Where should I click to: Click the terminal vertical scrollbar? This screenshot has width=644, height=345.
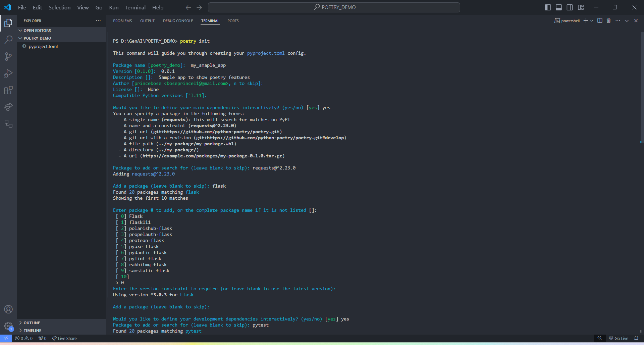pyautogui.click(x=641, y=87)
